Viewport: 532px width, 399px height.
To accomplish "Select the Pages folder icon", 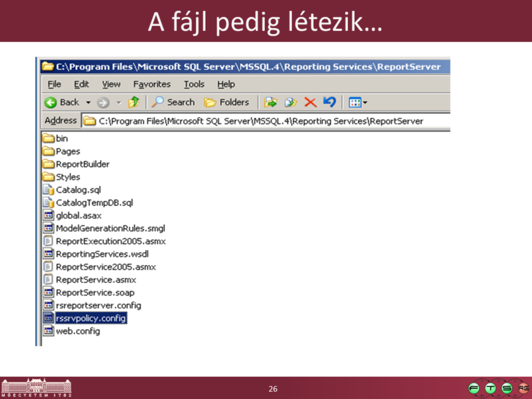I will pyautogui.click(x=48, y=151).
